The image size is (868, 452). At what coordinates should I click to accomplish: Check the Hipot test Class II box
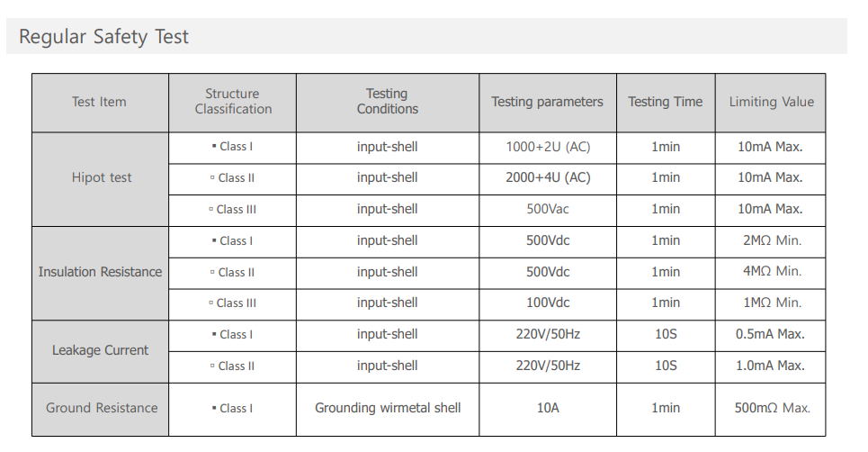click(x=212, y=178)
